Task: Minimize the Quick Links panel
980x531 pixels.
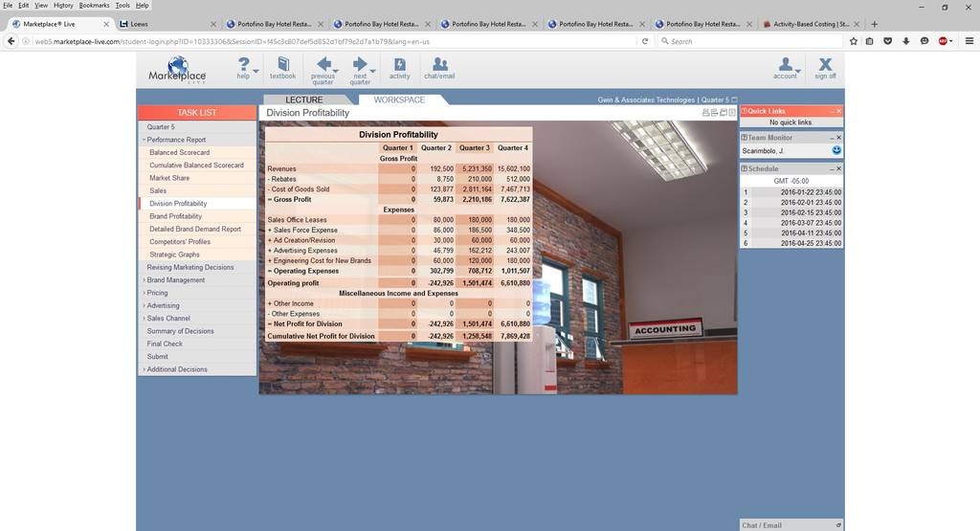Action: (832, 111)
